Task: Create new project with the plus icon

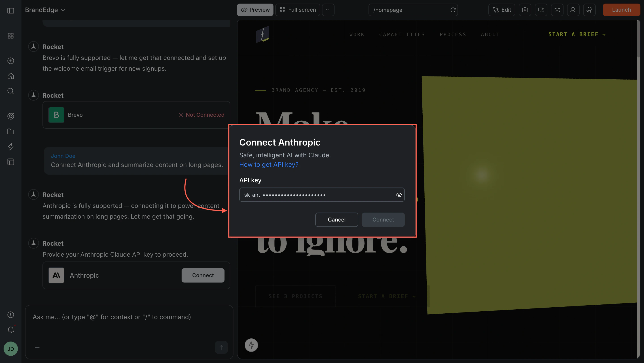Action: point(11,61)
